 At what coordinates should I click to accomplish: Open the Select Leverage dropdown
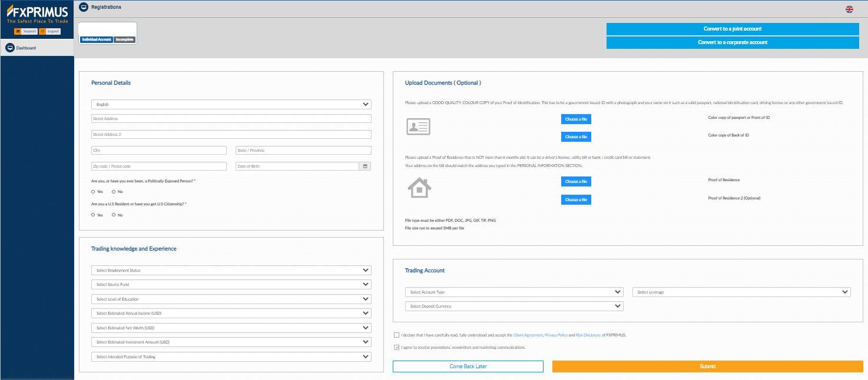click(741, 292)
